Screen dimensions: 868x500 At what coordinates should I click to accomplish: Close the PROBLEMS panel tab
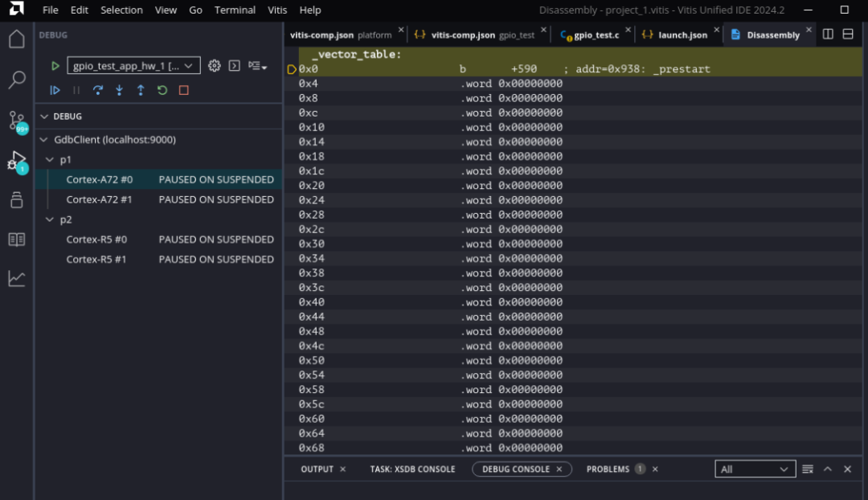655,469
